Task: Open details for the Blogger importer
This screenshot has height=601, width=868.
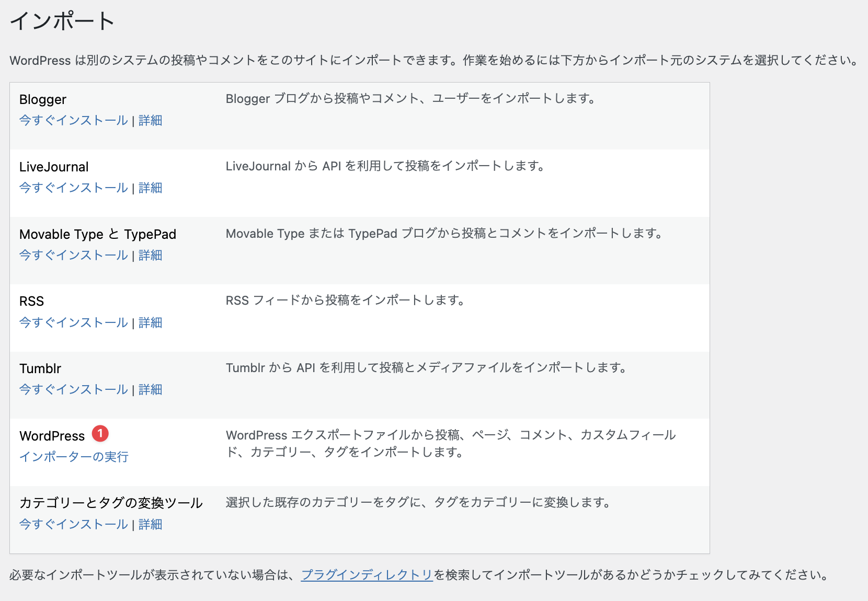Action: pos(150,120)
